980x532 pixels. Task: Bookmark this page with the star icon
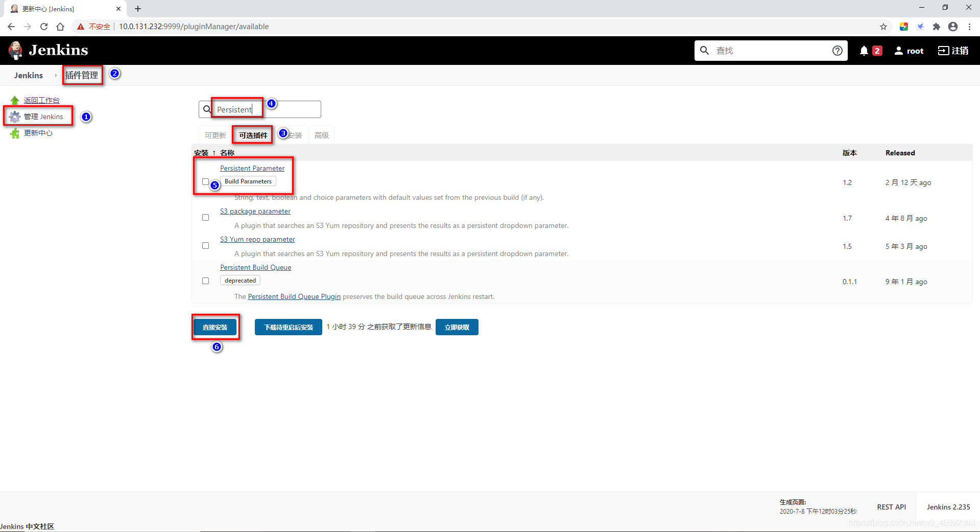point(883,27)
